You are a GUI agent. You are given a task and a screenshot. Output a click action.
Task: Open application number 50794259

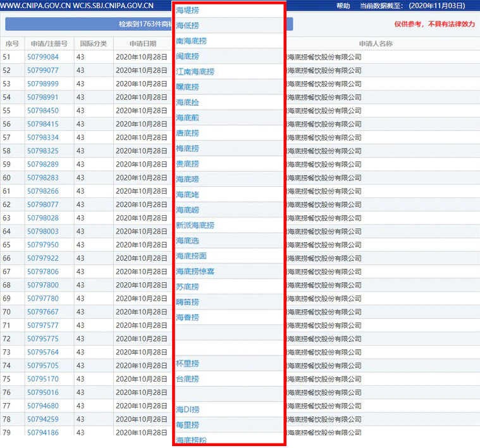tap(43, 420)
